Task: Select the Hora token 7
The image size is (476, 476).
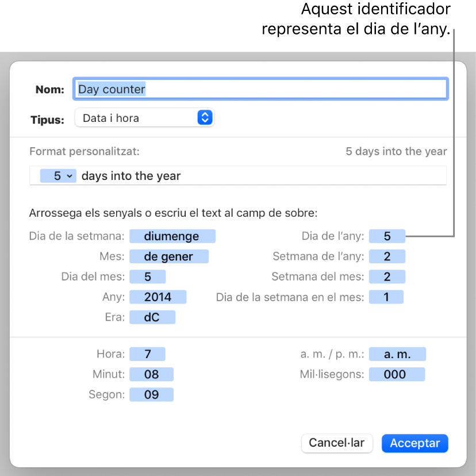Action: [147, 354]
